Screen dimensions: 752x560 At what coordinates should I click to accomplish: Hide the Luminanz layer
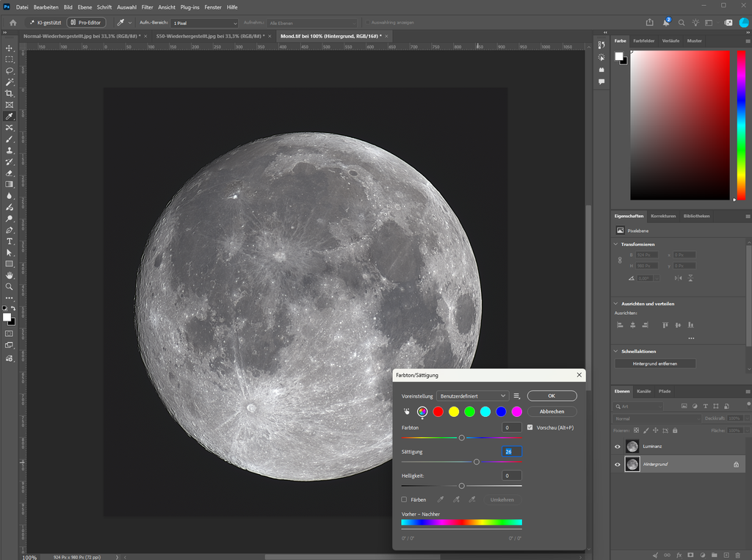(x=617, y=446)
